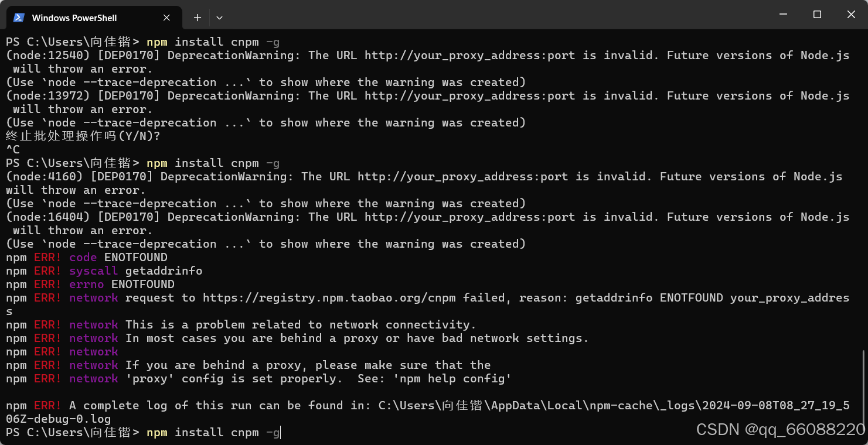The height and width of the screenshot is (445, 868).
Task: Close the Windows PowerShell tab
Action: click(166, 18)
